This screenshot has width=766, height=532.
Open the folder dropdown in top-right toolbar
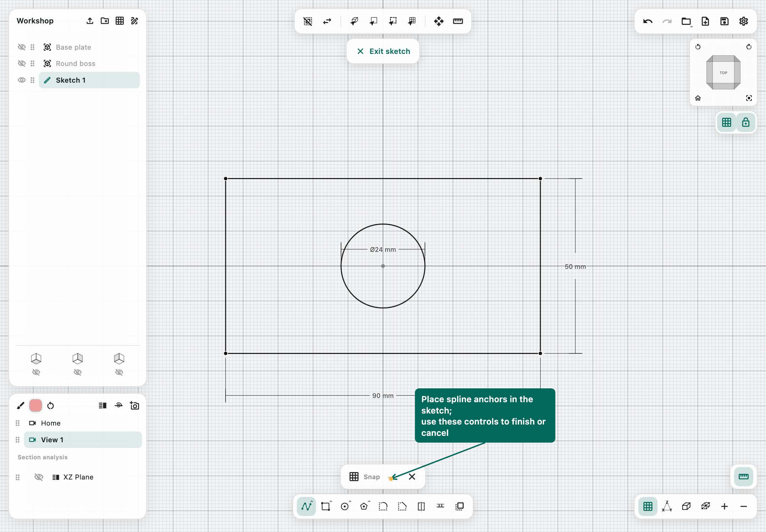point(686,21)
